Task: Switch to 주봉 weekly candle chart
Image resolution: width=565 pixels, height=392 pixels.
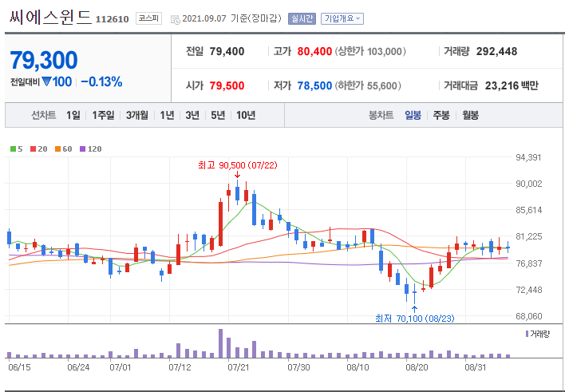Action: [x=441, y=115]
